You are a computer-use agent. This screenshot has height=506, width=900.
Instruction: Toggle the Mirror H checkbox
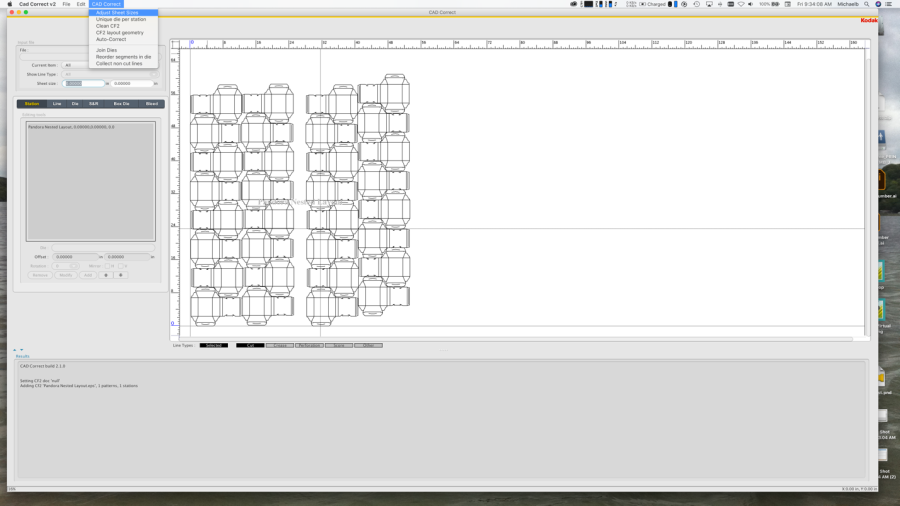(x=107, y=266)
